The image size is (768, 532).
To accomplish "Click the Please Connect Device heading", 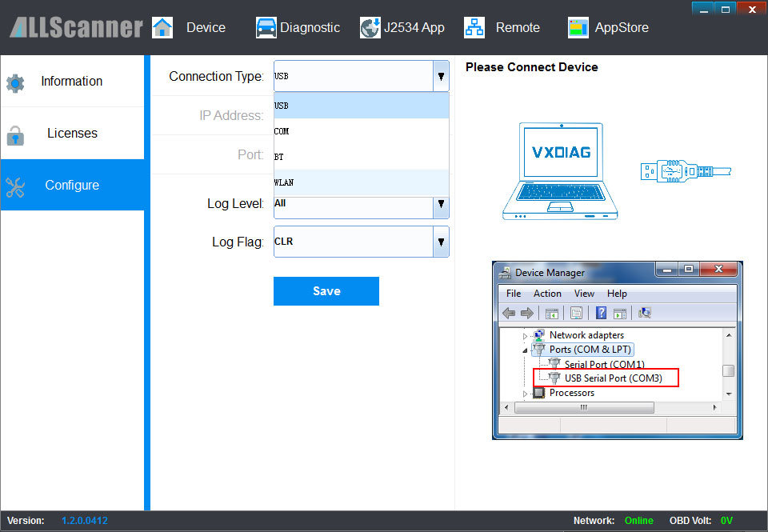I will click(x=531, y=67).
